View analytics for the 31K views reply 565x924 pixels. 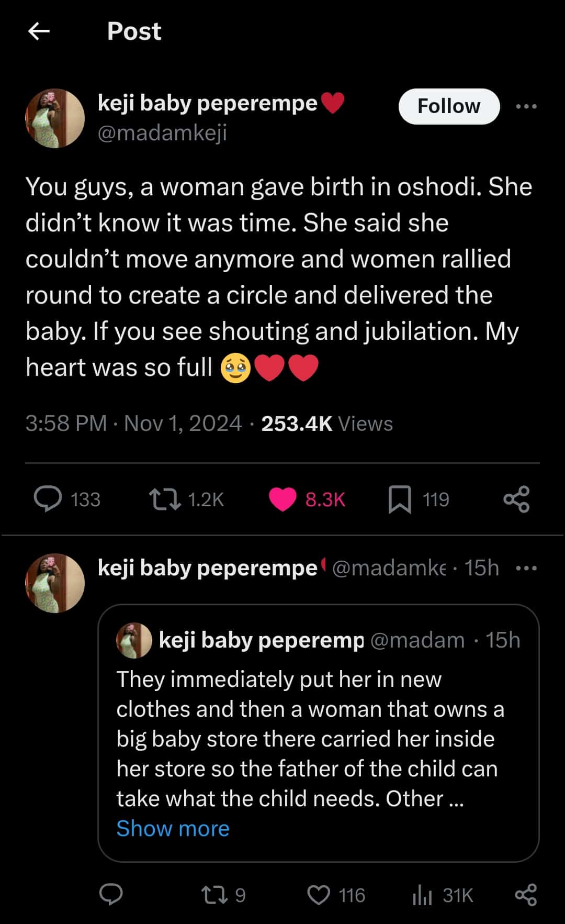pos(422,895)
